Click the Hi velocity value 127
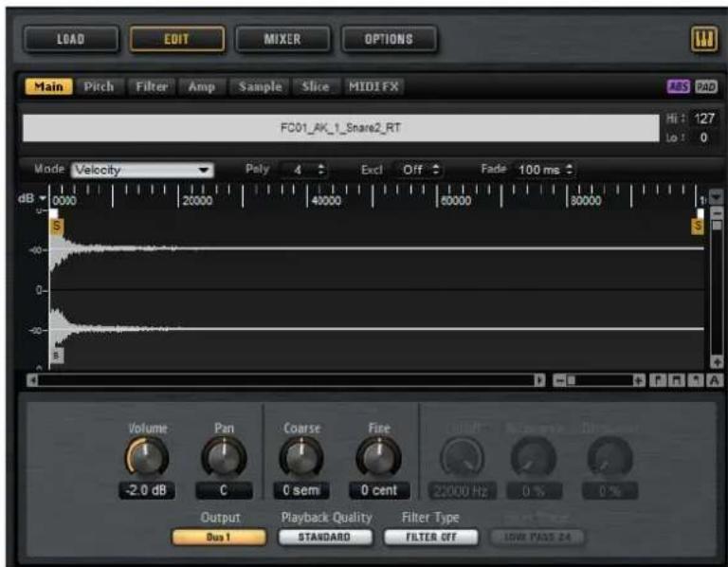 click(704, 119)
